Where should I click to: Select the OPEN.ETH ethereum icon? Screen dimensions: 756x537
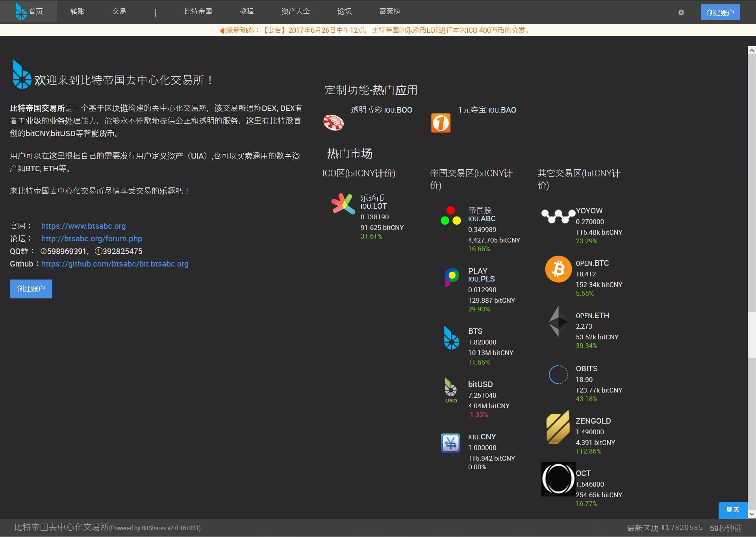coord(558,321)
